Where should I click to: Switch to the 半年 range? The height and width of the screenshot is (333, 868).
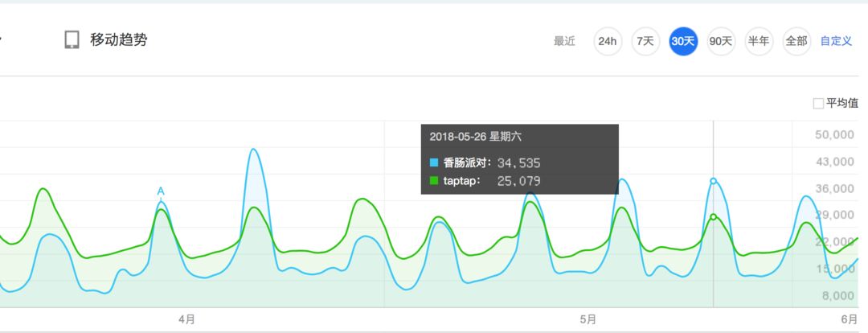click(759, 42)
